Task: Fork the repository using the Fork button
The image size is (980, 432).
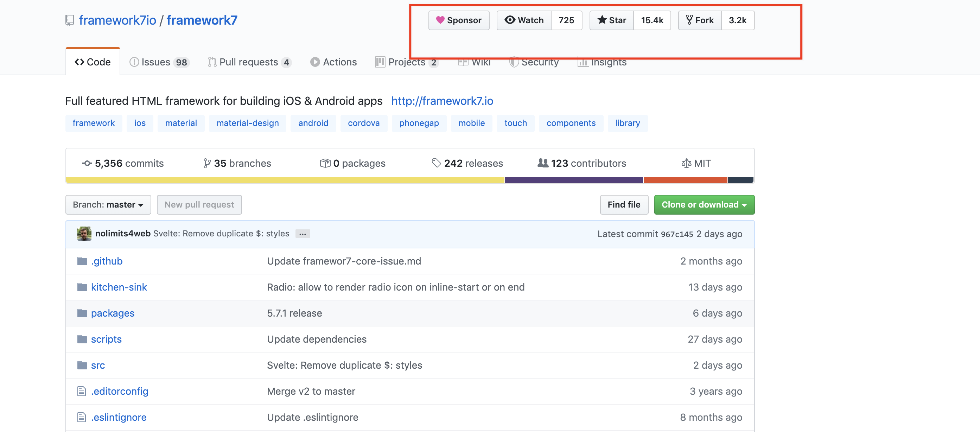Action: click(700, 20)
